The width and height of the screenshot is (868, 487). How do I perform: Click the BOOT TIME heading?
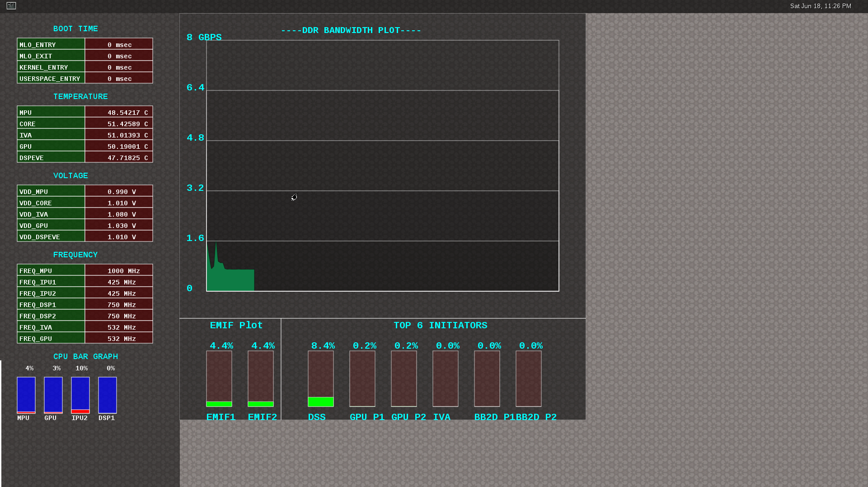click(x=75, y=28)
